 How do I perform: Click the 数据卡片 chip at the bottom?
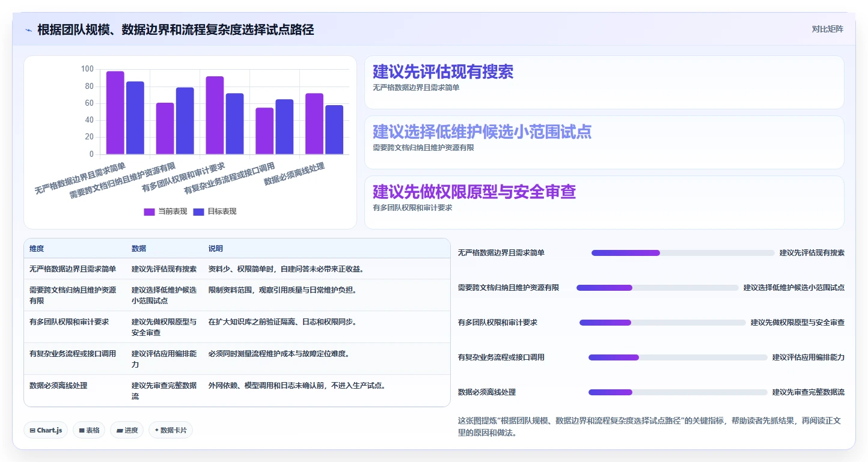[x=171, y=430]
